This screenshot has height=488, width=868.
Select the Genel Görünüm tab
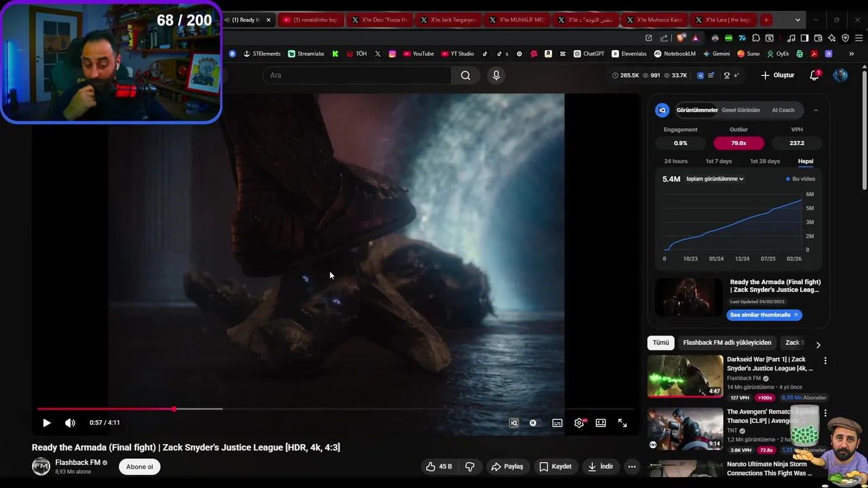[x=741, y=110]
